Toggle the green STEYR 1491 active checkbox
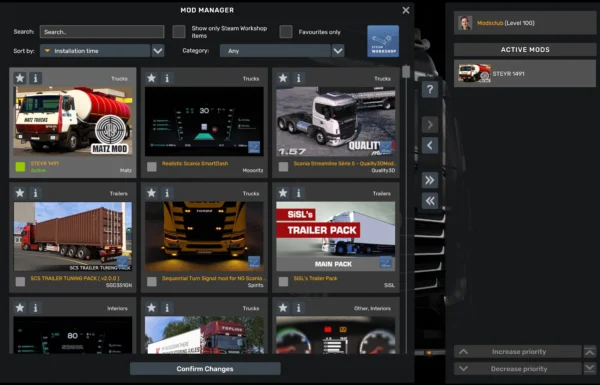Screen dimensions: 600x385 coord(20,166)
